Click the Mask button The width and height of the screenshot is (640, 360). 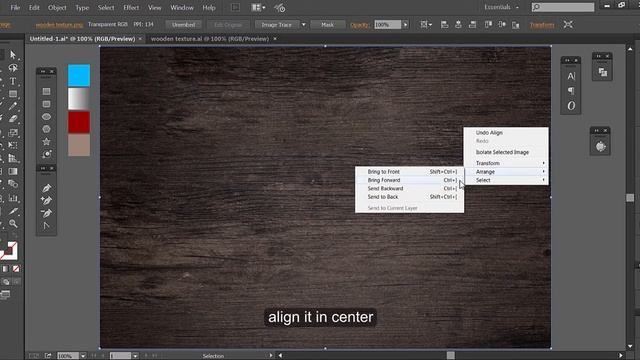pos(327,24)
